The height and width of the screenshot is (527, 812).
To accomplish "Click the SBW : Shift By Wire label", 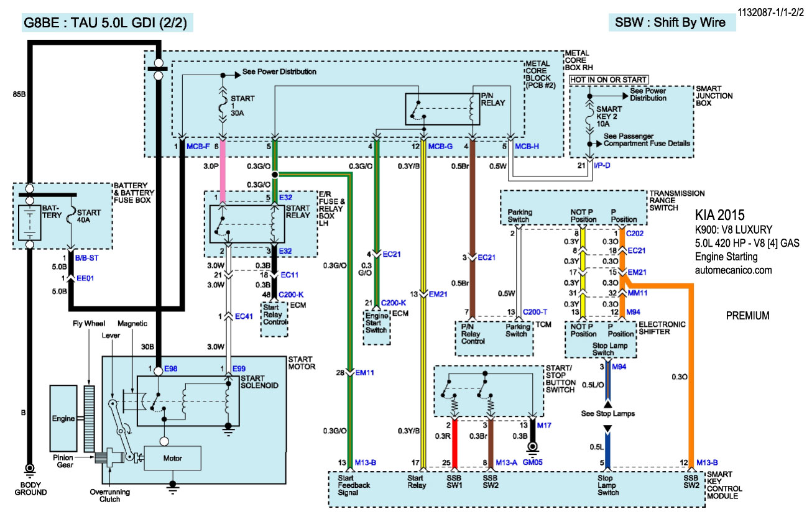I will pos(670,23).
